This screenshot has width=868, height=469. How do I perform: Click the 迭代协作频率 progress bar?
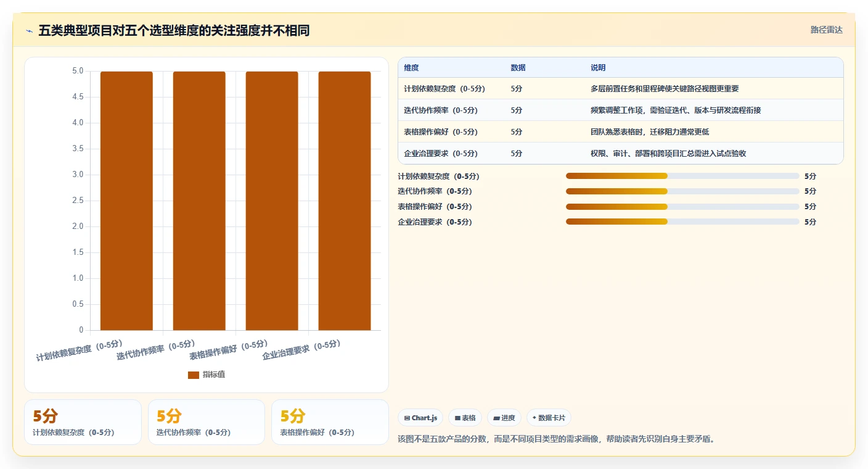682,191
